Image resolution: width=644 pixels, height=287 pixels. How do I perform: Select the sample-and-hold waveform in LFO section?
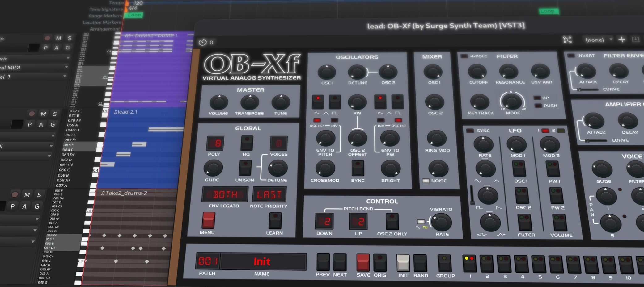481,235
